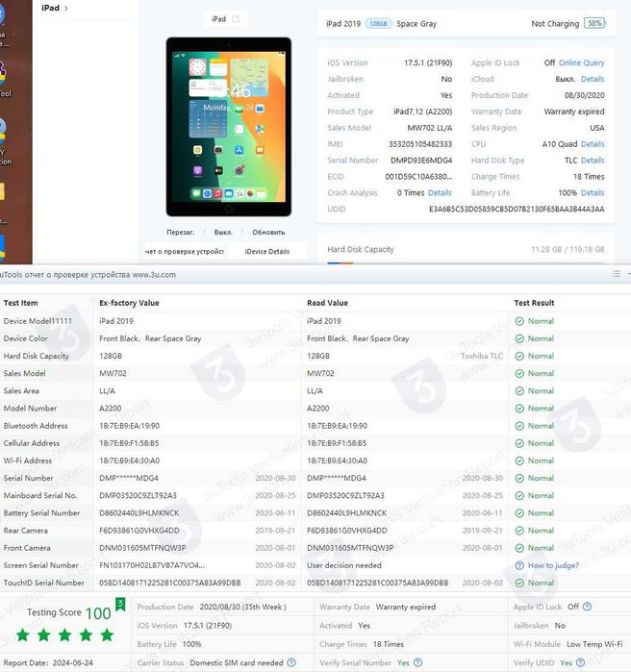Open Battery Life Details link

point(593,193)
